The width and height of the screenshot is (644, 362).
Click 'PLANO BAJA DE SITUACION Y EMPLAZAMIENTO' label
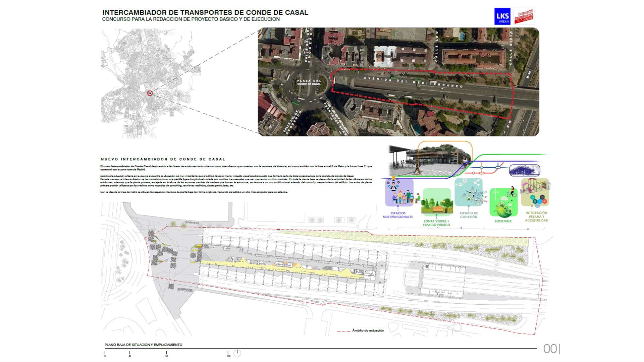pyautogui.click(x=143, y=345)
